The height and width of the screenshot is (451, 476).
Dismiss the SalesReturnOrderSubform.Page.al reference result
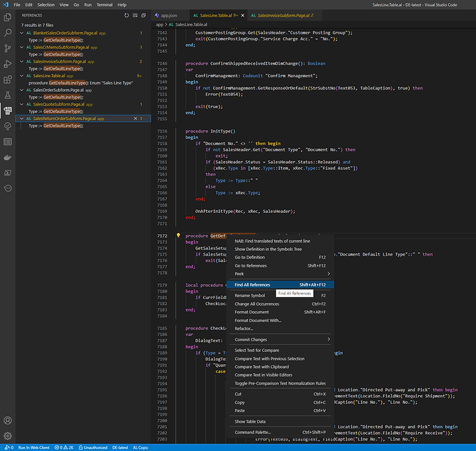coord(135,119)
